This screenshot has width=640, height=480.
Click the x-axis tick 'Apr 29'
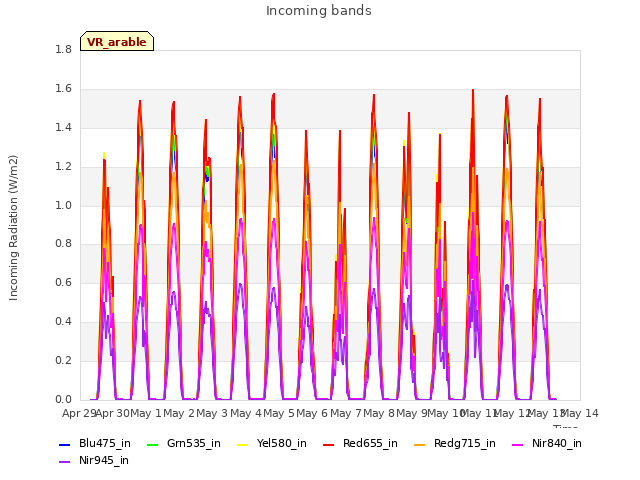79,413
